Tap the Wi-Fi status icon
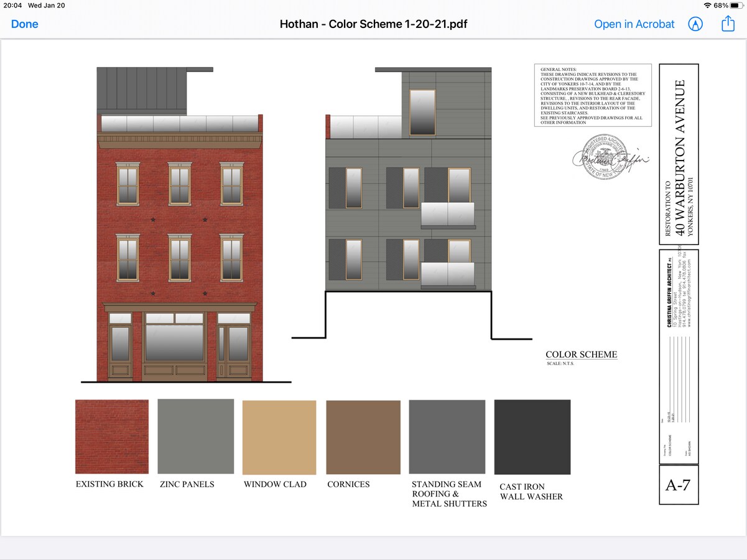Viewport: 747px width, 560px height. tap(707, 6)
